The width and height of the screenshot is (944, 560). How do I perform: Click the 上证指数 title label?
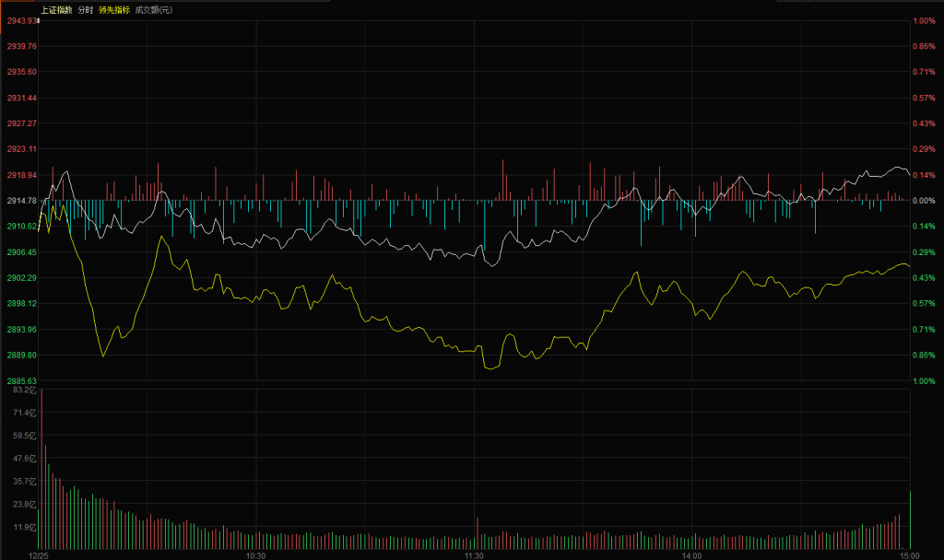pyautogui.click(x=56, y=9)
